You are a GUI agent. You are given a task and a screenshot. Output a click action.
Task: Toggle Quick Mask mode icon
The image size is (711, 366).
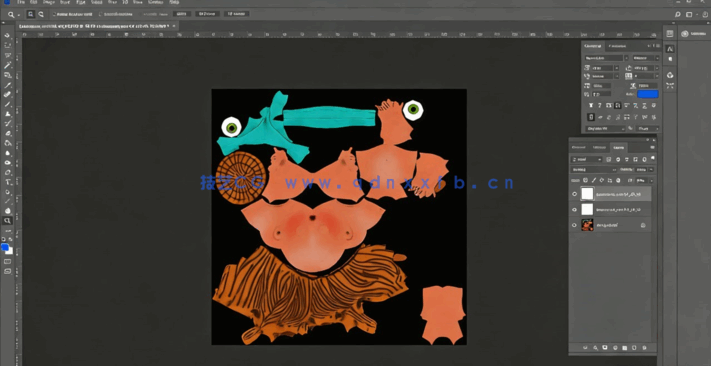7,262
